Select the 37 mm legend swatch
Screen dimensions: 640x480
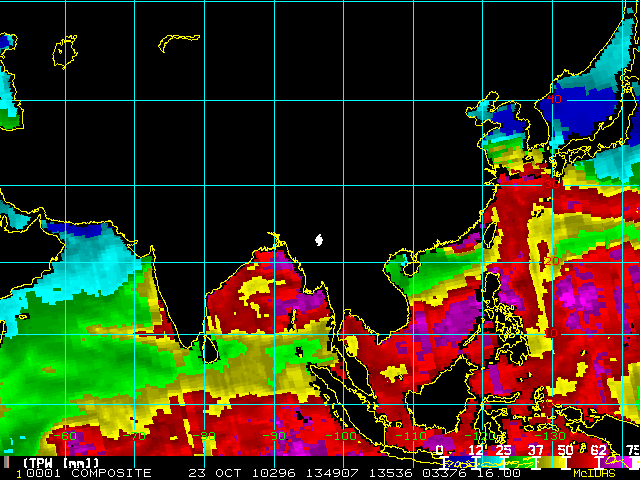(x=538, y=462)
